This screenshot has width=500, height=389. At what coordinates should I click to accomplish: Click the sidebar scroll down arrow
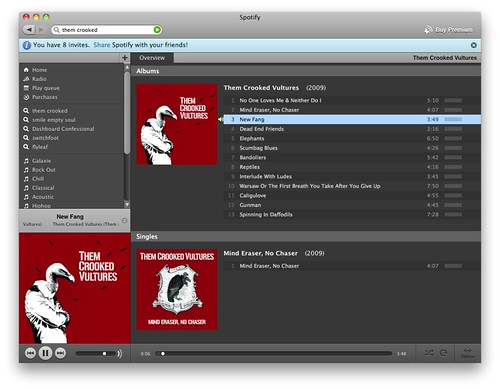pos(127,204)
